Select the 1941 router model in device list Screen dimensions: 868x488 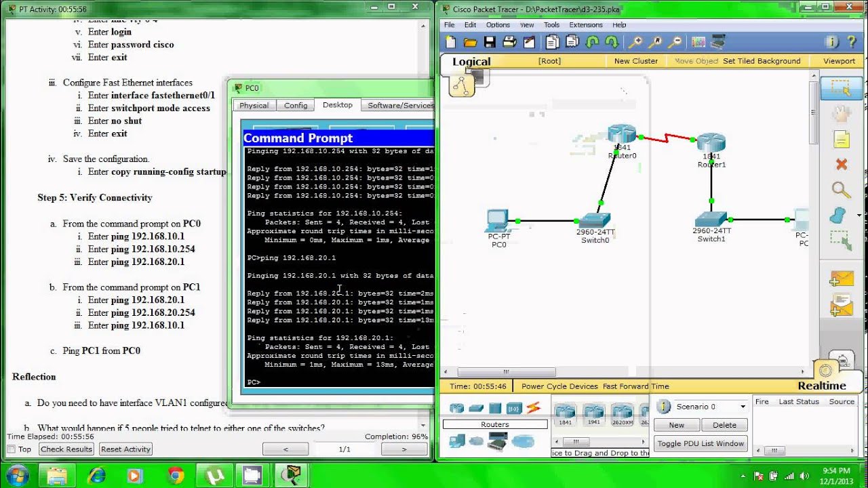pos(593,414)
